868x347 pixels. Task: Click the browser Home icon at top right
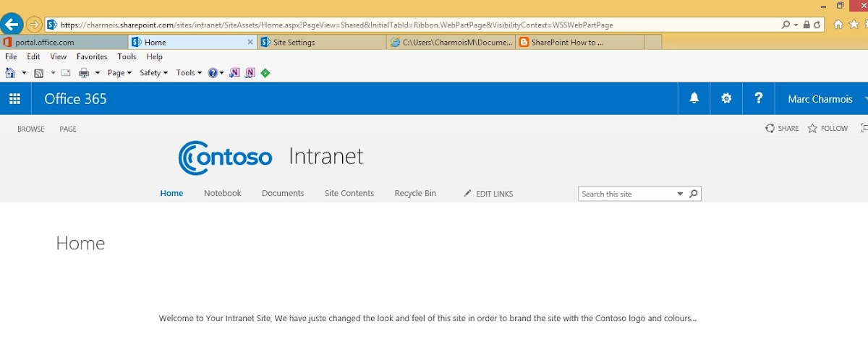838,24
